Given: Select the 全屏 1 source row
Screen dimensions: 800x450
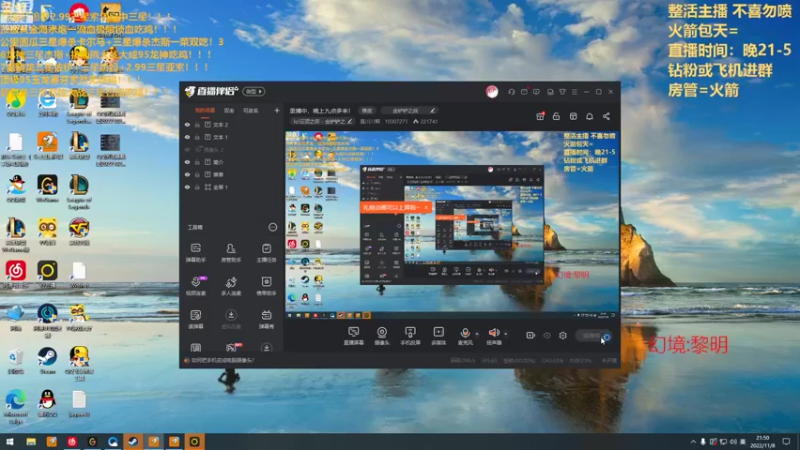Looking at the screenshot, I should (x=232, y=187).
